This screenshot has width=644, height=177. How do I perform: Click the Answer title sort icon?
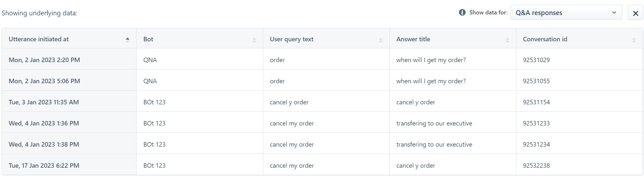[507, 40]
